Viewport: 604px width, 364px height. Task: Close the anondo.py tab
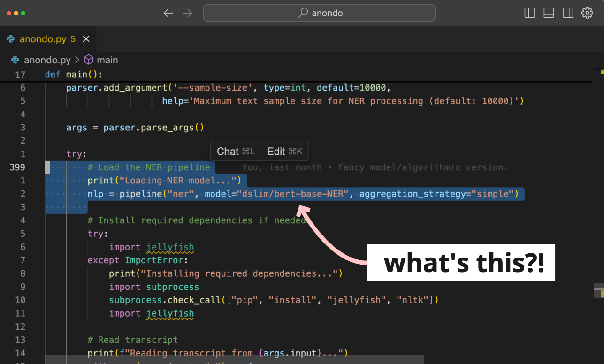86,39
